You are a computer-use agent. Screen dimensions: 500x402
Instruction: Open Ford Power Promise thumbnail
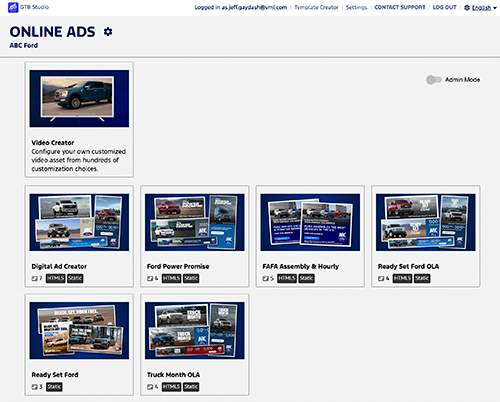[195, 222]
